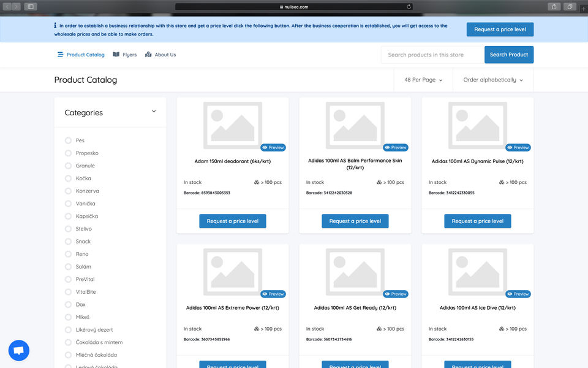Viewport: 588px width, 368px height.
Task: Click the Safari share icon
Action: 554,6
